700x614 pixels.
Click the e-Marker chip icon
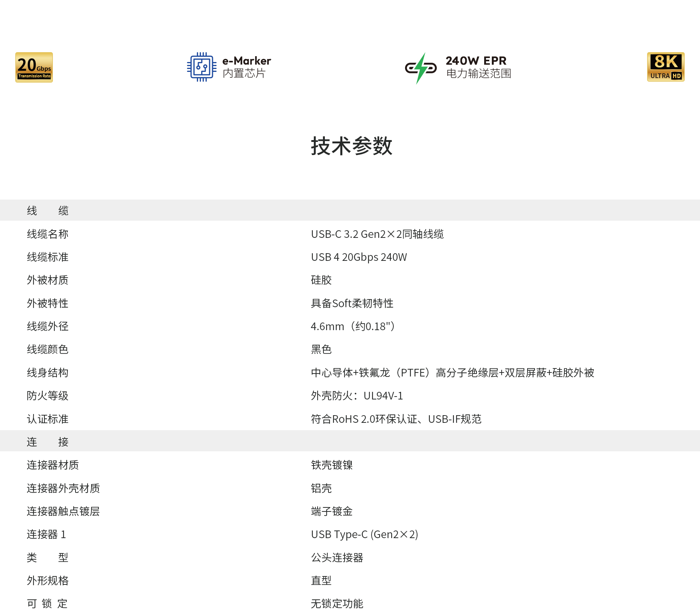(202, 67)
